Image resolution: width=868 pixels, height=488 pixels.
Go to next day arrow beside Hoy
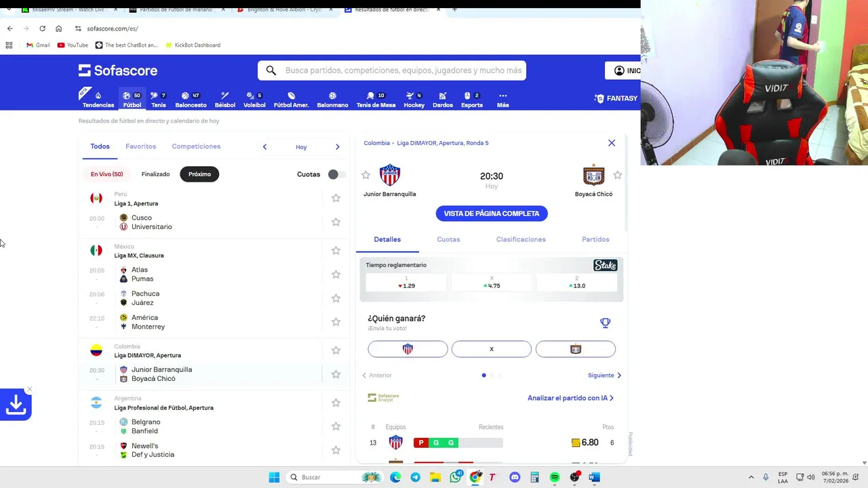337,146
